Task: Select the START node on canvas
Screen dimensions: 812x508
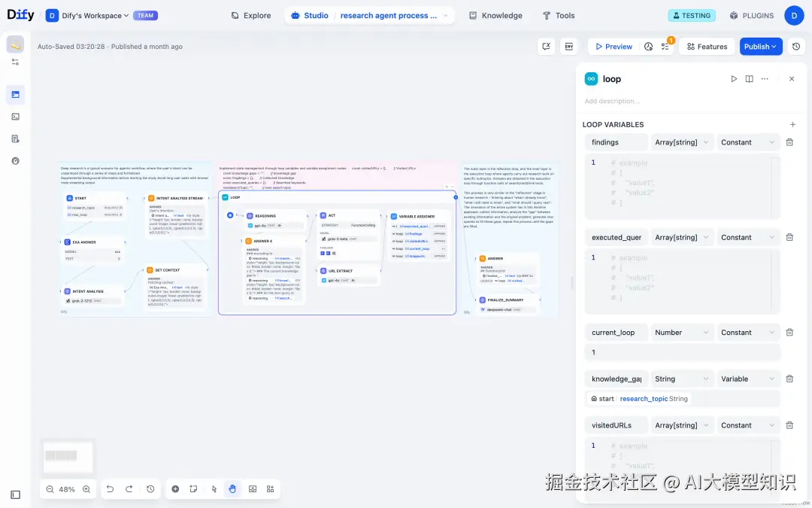Action: coord(94,205)
